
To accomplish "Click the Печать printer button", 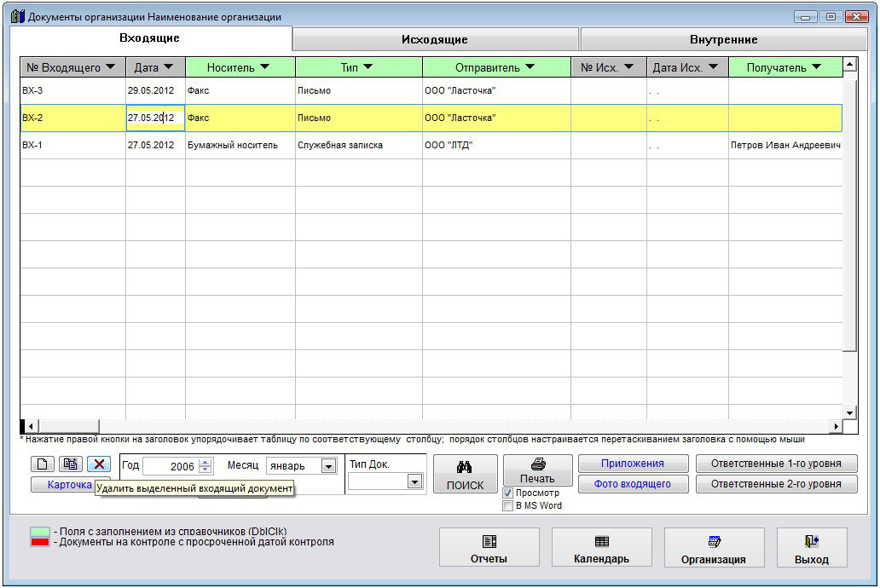I will coord(538,470).
